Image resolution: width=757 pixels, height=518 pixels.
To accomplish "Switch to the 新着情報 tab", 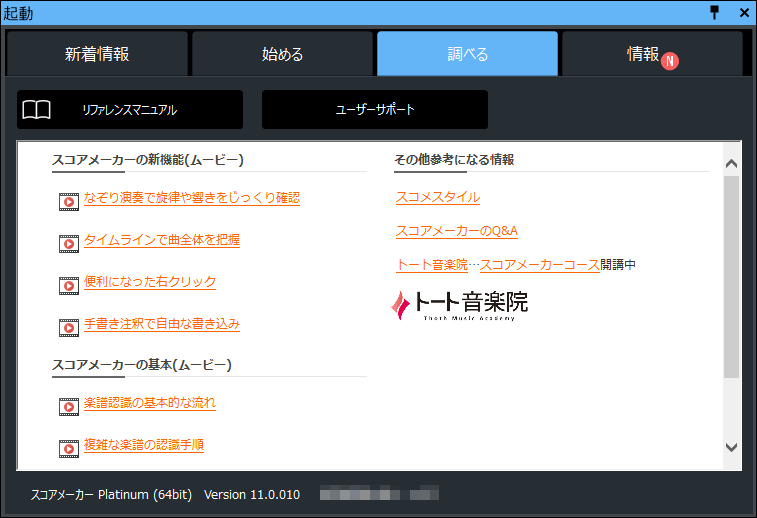I will coord(97,54).
